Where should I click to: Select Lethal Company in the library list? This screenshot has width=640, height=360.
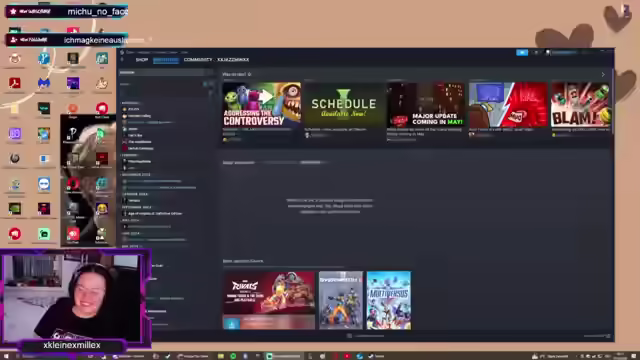(x=141, y=149)
